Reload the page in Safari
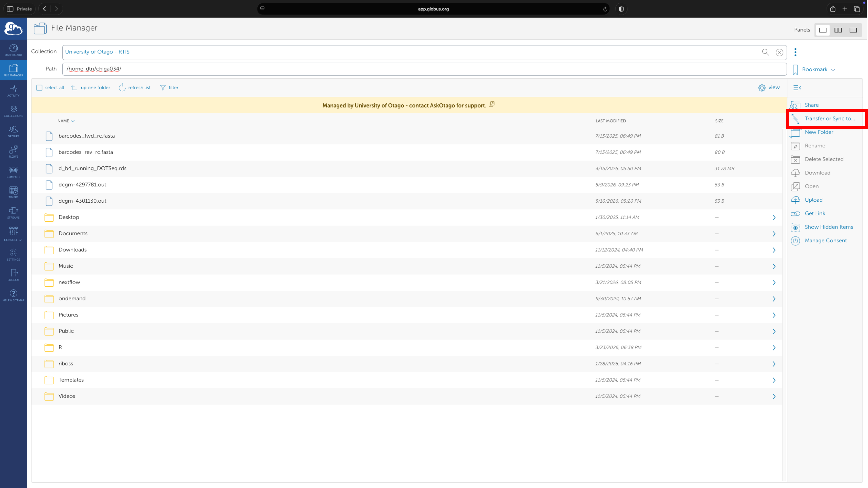 pyautogui.click(x=605, y=9)
